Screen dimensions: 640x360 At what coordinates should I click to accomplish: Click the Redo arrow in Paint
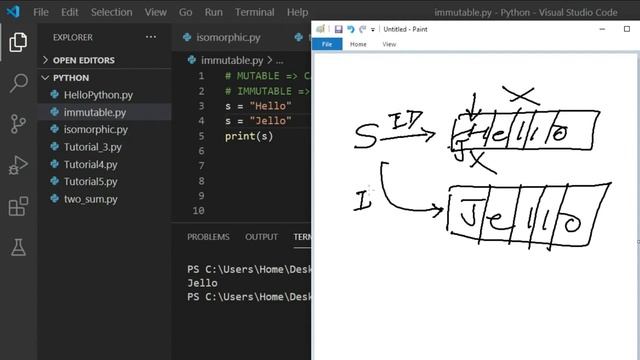coord(362,29)
